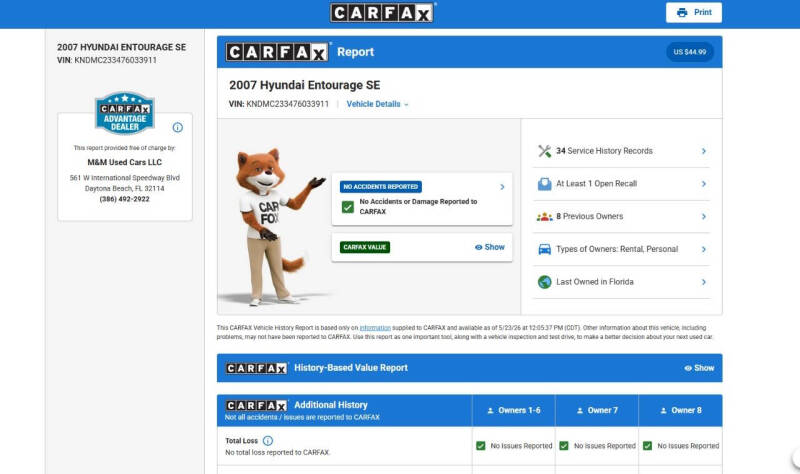Open Total Loss info icon

tap(268, 440)
